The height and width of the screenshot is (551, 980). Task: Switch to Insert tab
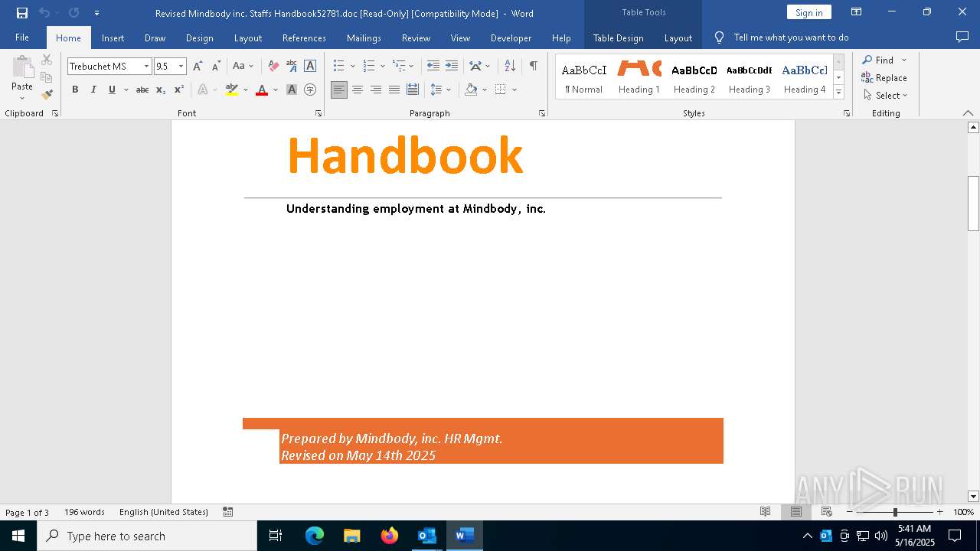click(x=113, y=37)
